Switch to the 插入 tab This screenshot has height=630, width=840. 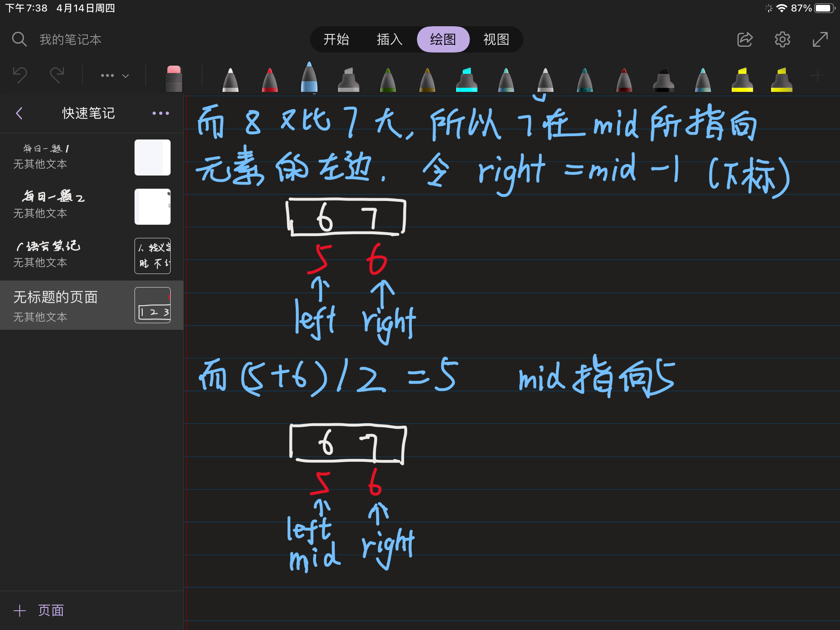tap(389, 39)
